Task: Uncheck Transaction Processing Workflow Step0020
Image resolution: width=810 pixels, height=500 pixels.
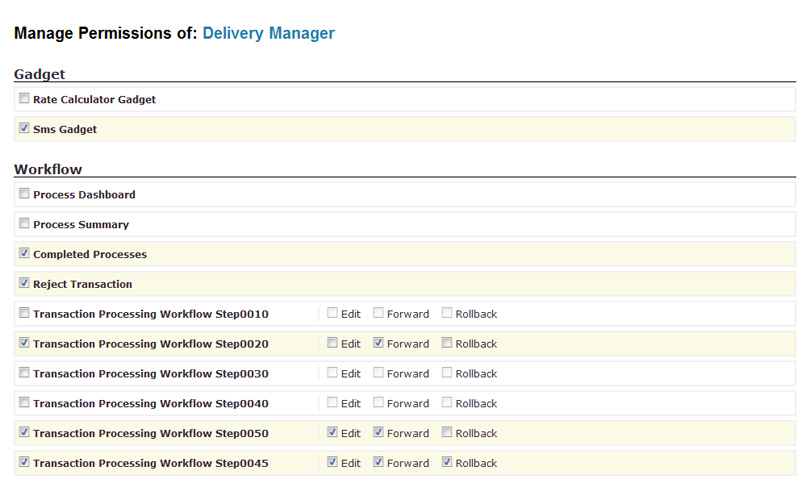Action: (x=24, y=343)
